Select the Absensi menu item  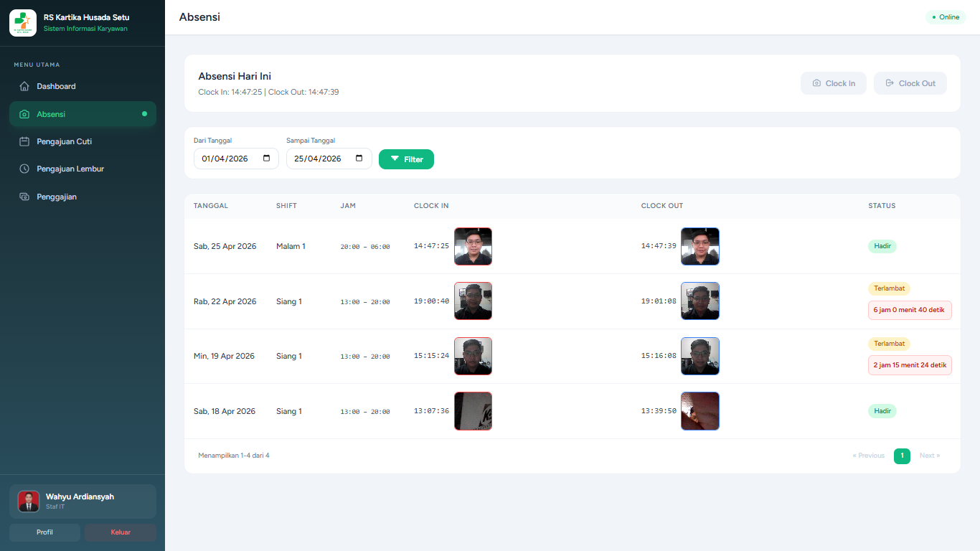[x=83, y=114]
